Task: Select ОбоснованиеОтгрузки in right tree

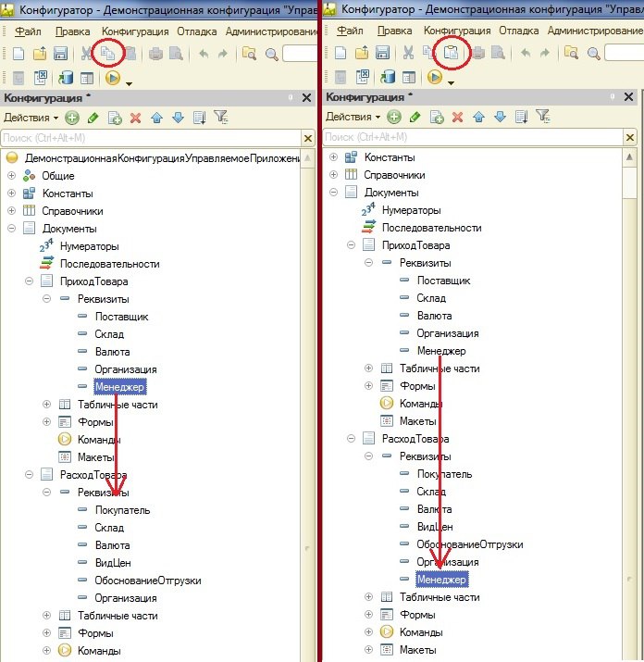Action: [470, 544]
